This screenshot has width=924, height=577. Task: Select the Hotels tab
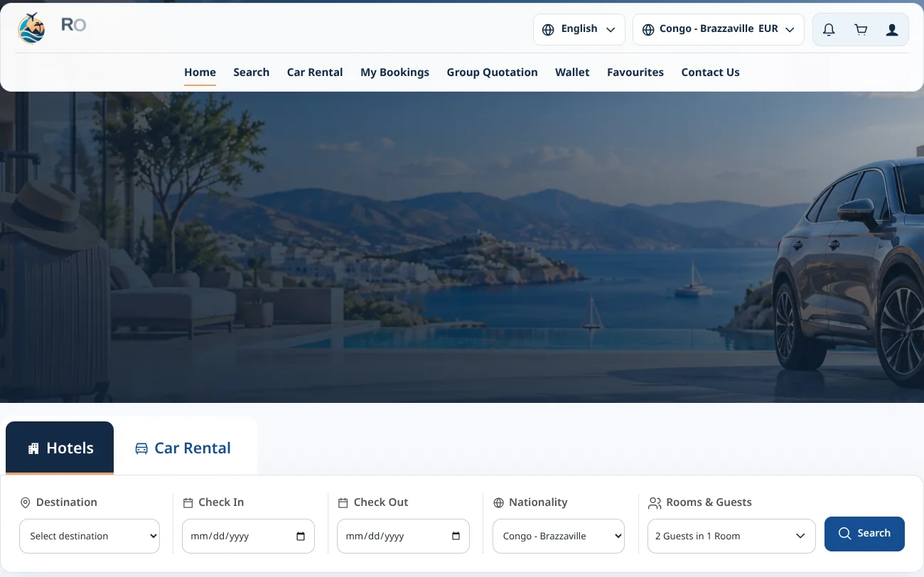(60, 448)
